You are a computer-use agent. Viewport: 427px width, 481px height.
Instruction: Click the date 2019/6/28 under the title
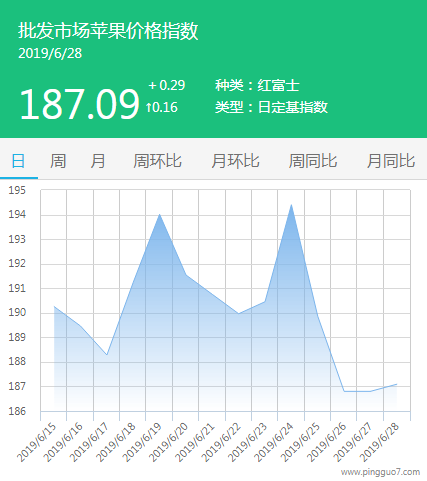click(50, 53)
